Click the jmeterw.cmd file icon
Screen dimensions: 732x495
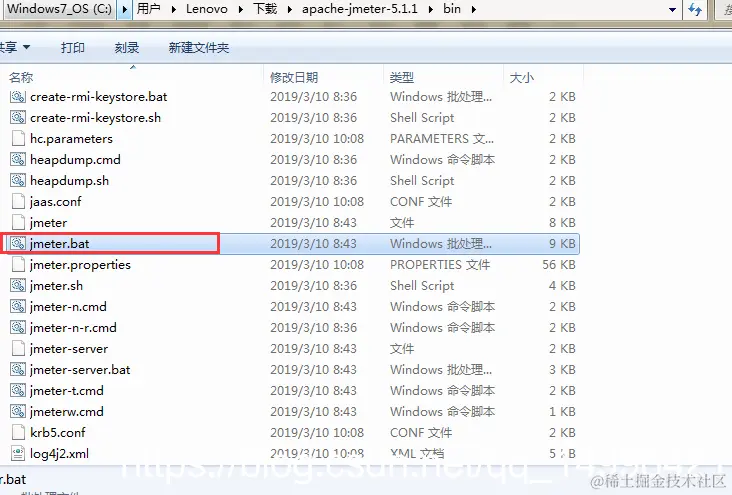click(x=18, y=412)
